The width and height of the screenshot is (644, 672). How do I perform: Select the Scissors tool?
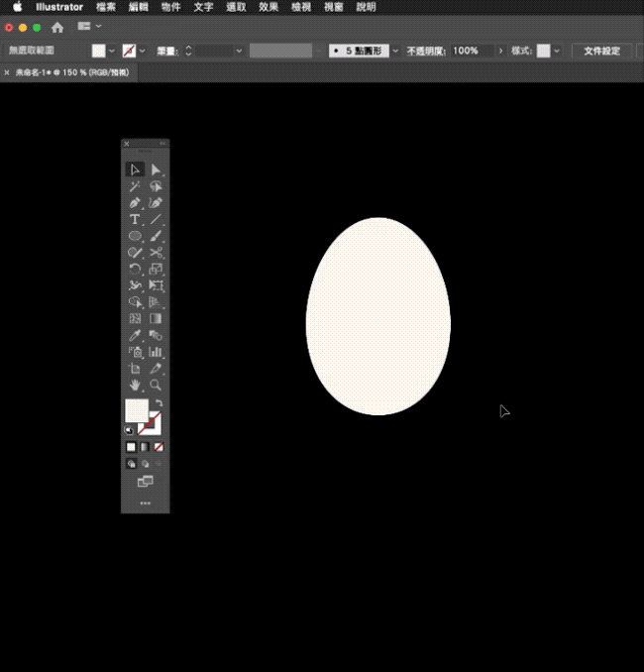156,253
